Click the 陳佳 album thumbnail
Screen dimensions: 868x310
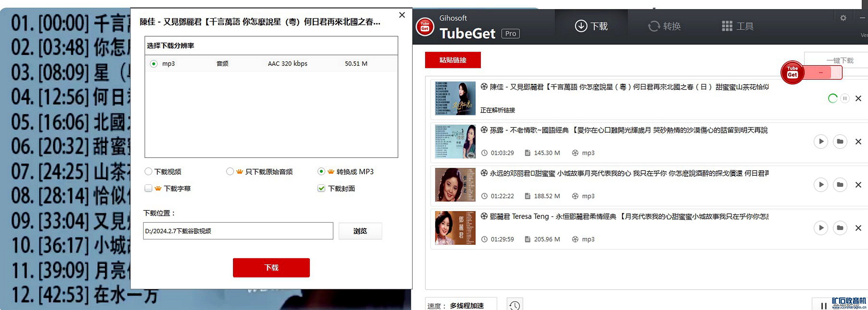pos(455,98)
